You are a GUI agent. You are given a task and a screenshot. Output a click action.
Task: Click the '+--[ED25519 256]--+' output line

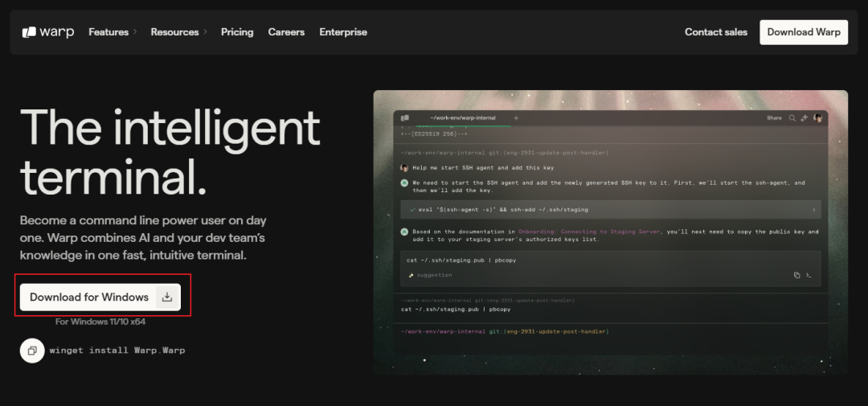coord(435,134)
